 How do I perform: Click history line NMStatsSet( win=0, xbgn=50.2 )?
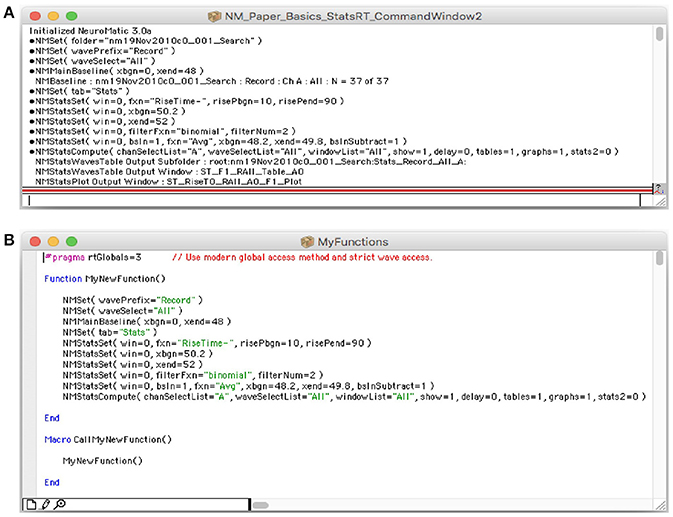click(107, 111)
